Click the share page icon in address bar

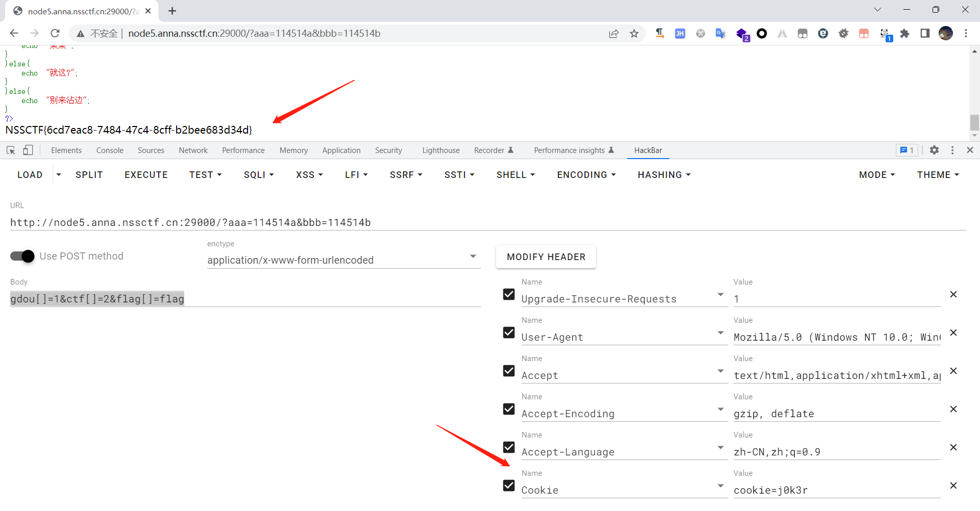tap(614, 34)
